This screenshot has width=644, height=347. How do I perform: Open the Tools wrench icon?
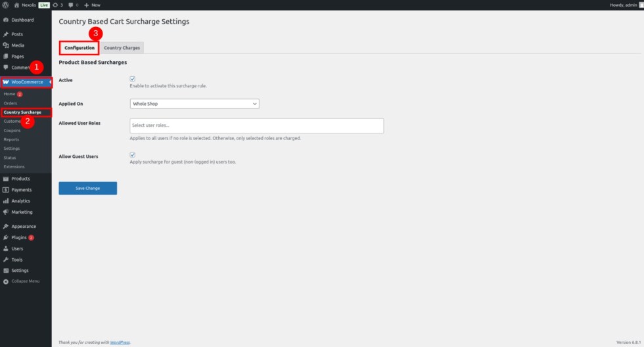(x=6, y=260)
